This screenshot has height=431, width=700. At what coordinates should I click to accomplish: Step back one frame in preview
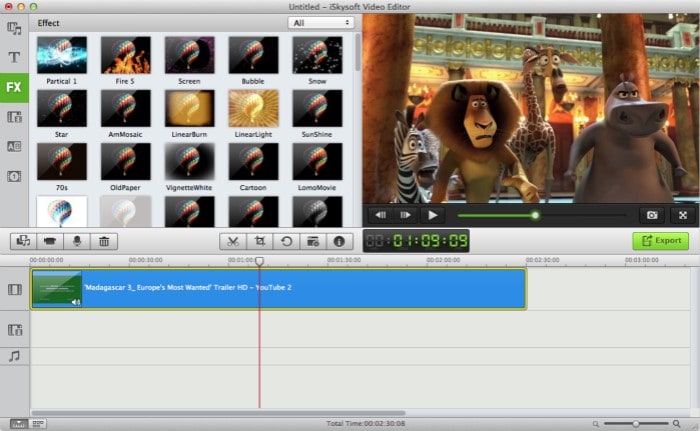[x=380, y=215]
